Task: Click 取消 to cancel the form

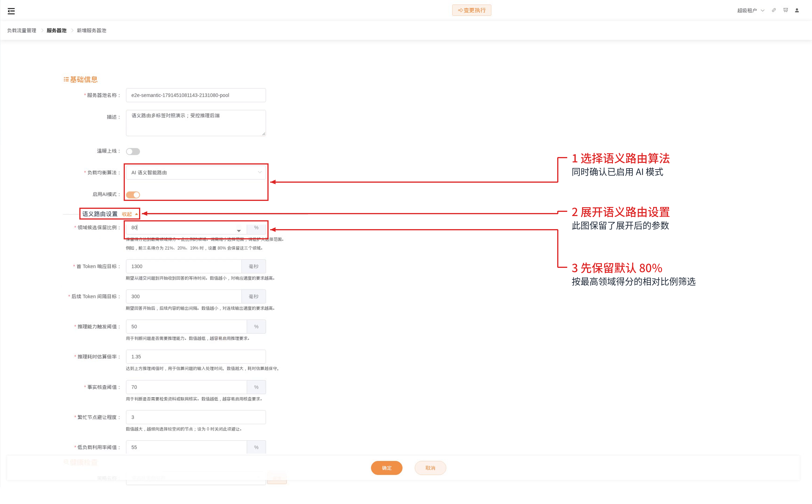Action: point(430,468)
